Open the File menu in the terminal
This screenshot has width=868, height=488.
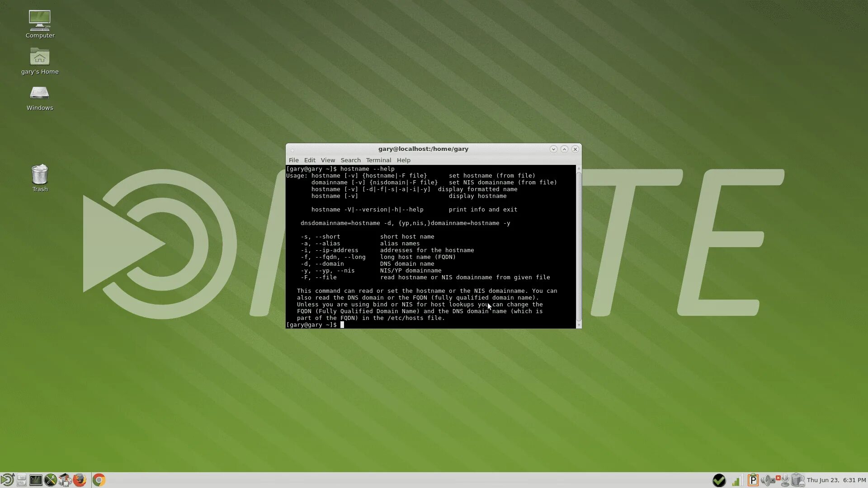[x=293, y=160]
